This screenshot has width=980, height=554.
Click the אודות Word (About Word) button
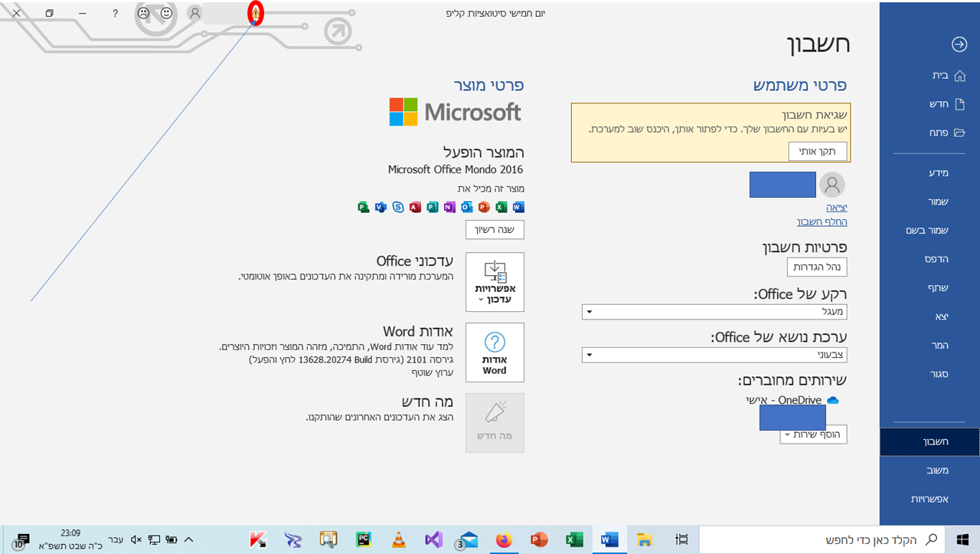coord(495,352)
